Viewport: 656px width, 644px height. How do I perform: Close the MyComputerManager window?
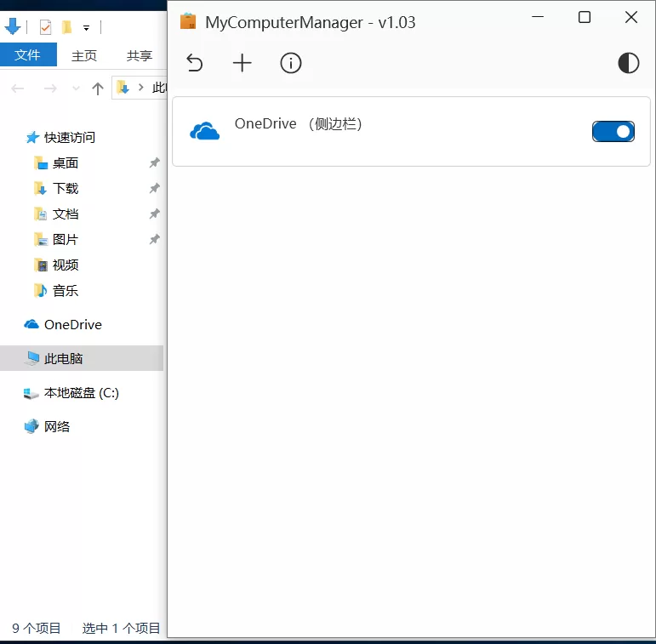pos(630,17)
